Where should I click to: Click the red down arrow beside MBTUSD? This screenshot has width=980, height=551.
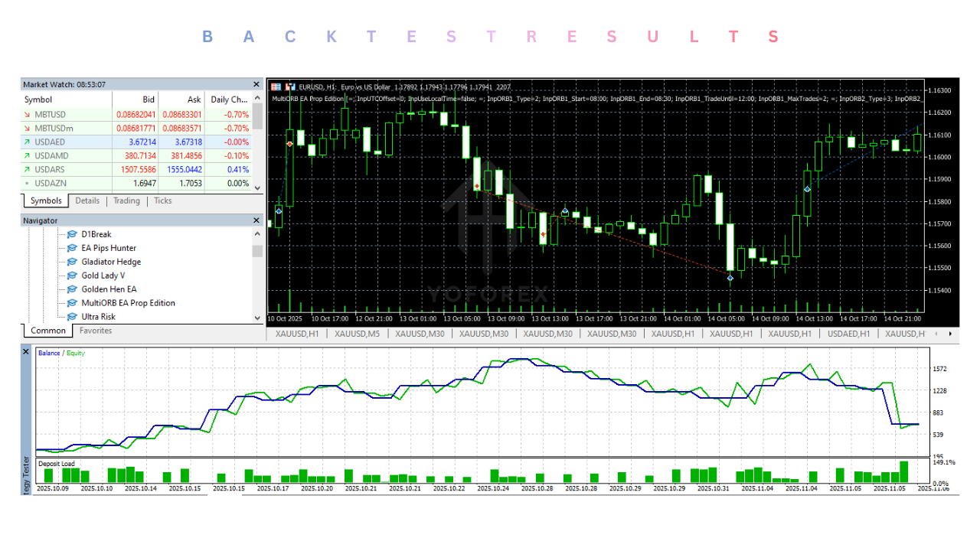[28, 114]
